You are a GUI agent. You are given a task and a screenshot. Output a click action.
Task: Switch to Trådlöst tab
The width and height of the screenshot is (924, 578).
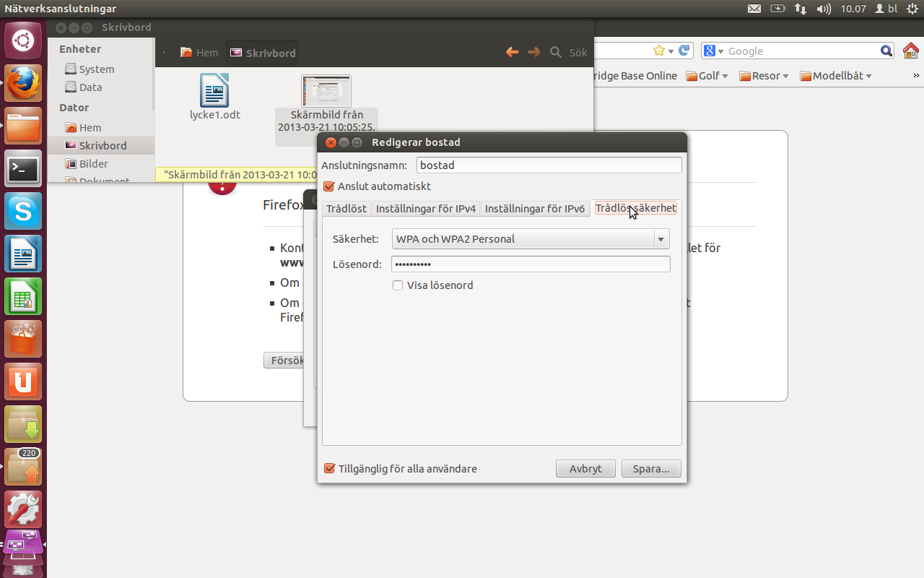[346, 209]
